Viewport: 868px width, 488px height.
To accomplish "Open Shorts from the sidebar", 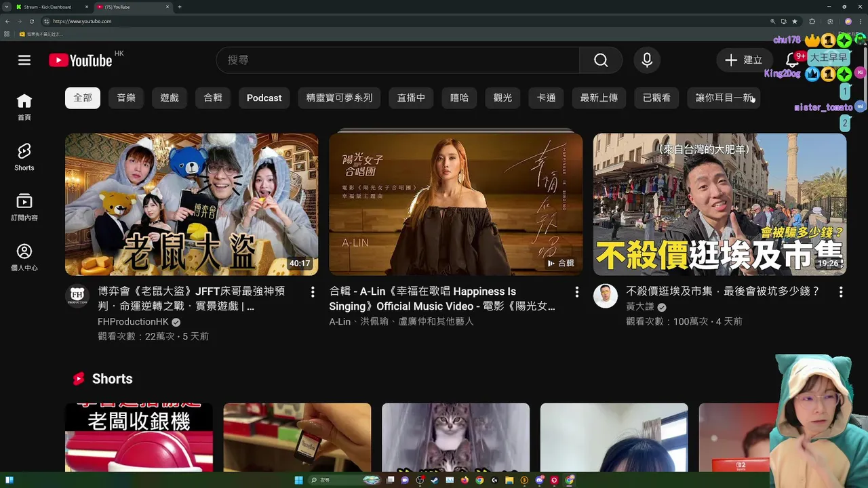I will pyautogui.click(x=24, y=157).
